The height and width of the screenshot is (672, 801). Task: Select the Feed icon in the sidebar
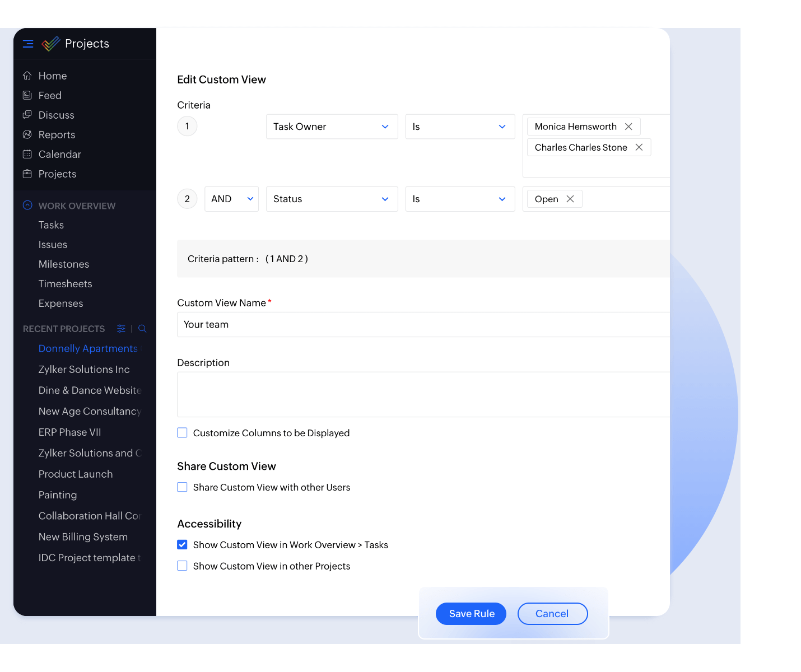(27, 95)
